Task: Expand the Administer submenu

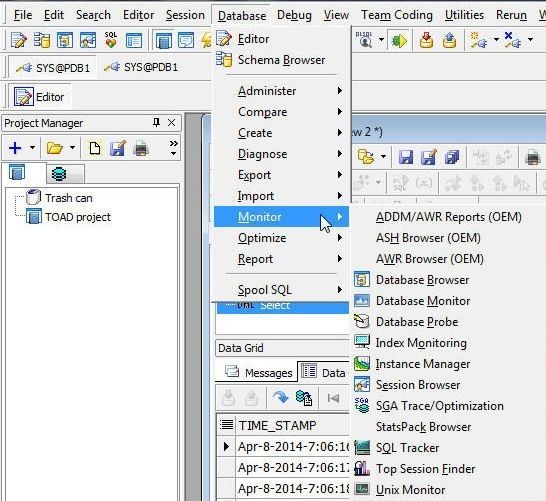Action: (281, 91)
